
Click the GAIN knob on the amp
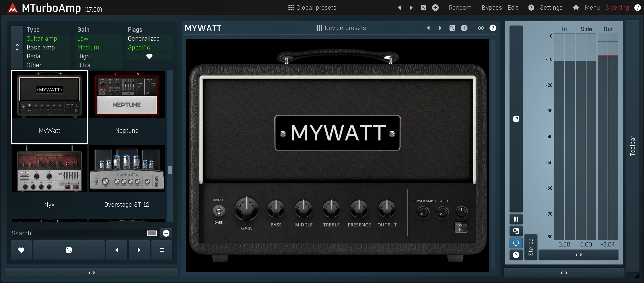247,209
